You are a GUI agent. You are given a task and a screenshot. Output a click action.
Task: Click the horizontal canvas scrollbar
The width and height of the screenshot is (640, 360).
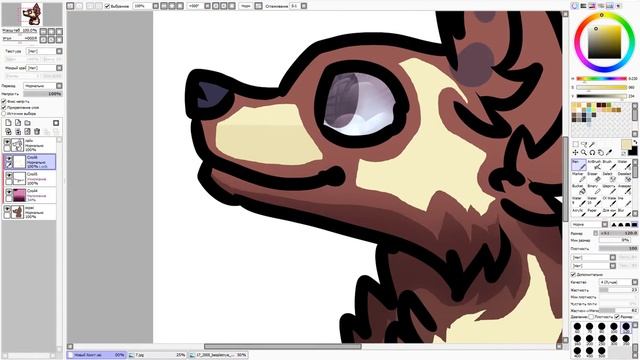(x=282, y=347)
